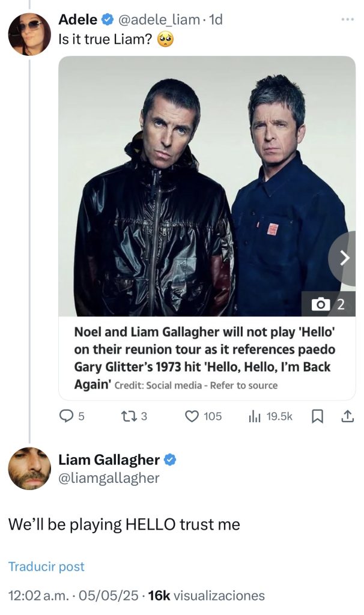
Task: Click the 16k visualizaciones count
Action: tap(206, 595)
